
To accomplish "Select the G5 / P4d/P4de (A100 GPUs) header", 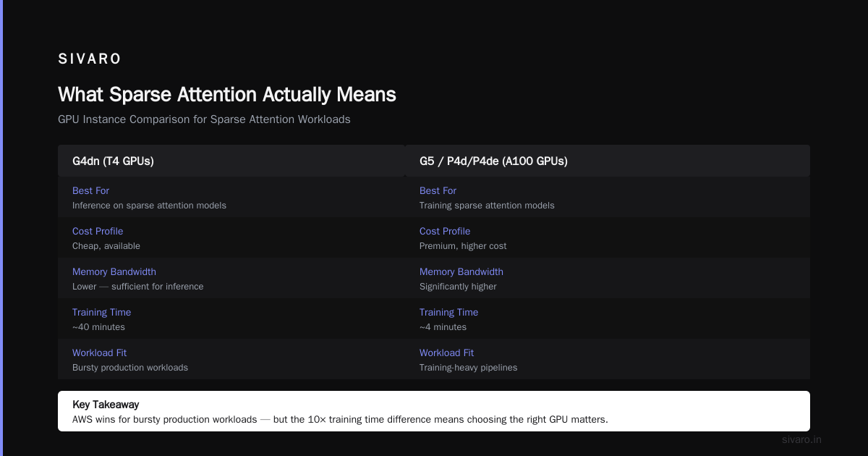I will [608, 161].
